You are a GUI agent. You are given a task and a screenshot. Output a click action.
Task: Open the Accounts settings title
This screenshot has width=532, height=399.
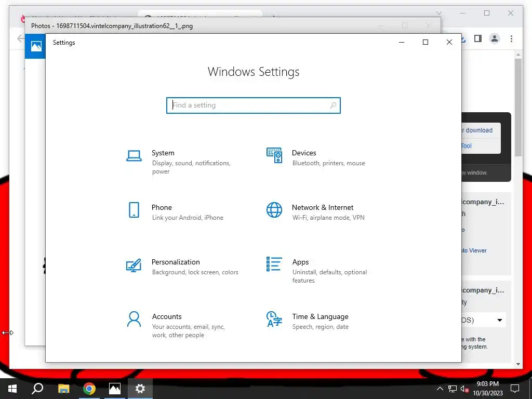tap(167, 316)
